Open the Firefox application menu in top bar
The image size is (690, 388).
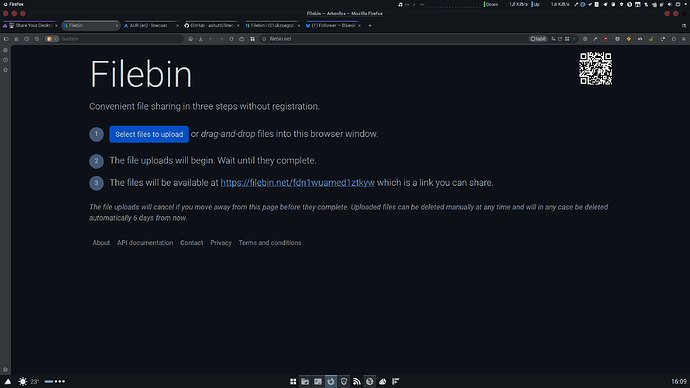[x=13, y=4]
